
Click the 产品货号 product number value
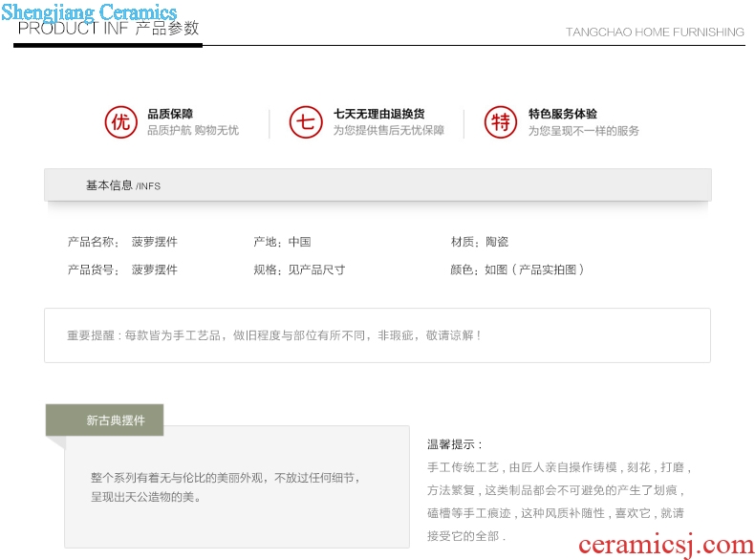[155, 270]
